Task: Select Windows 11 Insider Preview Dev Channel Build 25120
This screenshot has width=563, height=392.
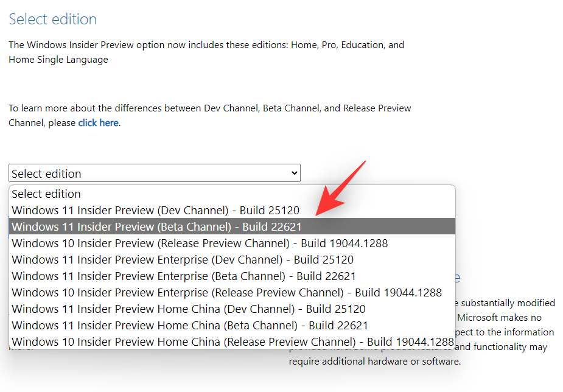Action: click(156, 211)
